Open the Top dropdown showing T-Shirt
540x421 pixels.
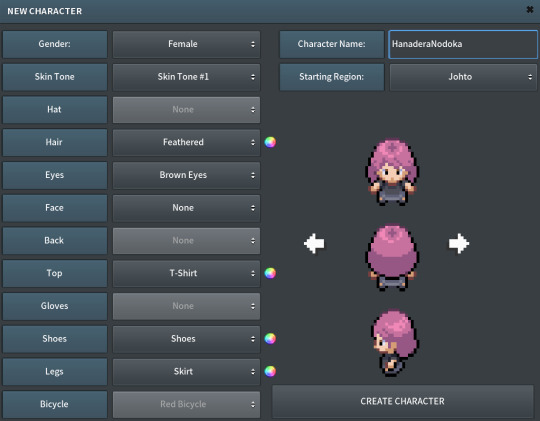186,273
